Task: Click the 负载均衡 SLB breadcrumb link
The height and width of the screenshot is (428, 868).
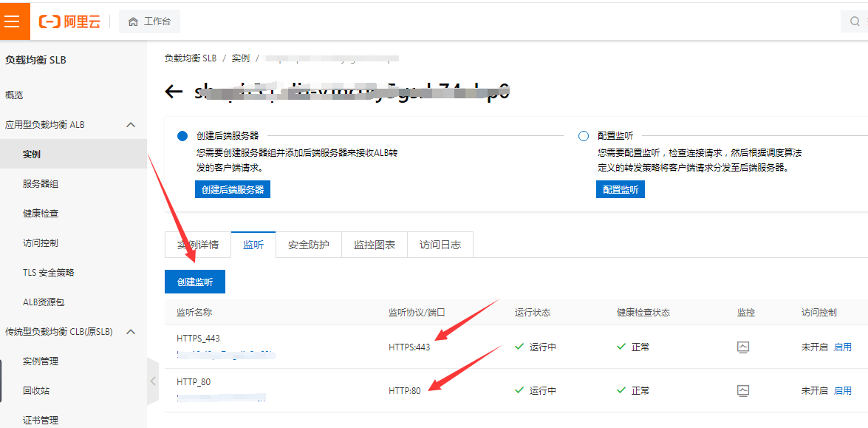Action: coord(191,58)
